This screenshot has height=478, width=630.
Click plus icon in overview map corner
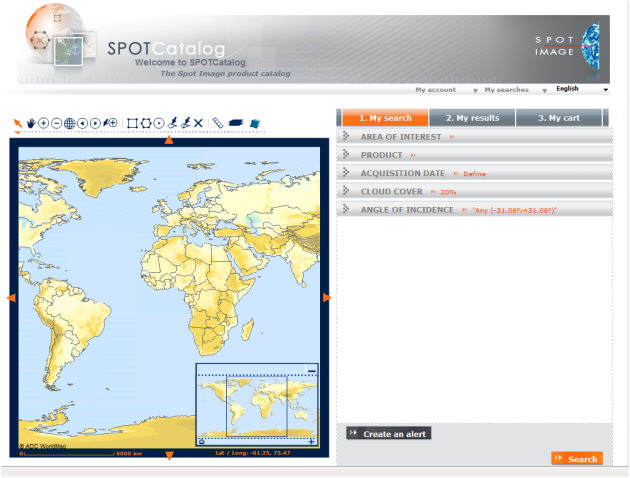pos(311,441)
